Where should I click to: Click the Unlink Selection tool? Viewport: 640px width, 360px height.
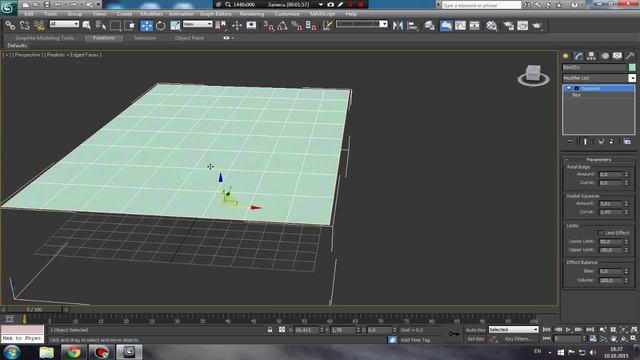[24, 26]
